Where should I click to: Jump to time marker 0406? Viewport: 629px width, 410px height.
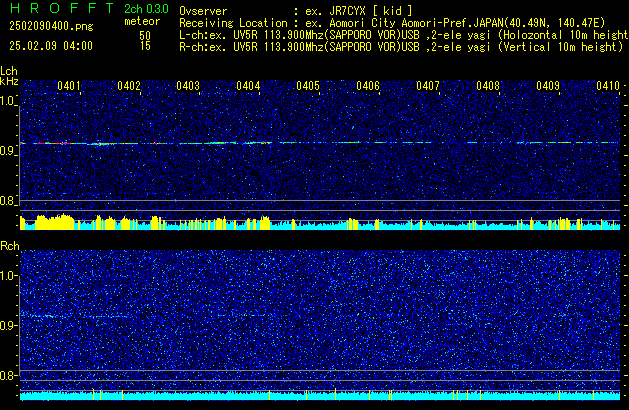pos(368,86)
